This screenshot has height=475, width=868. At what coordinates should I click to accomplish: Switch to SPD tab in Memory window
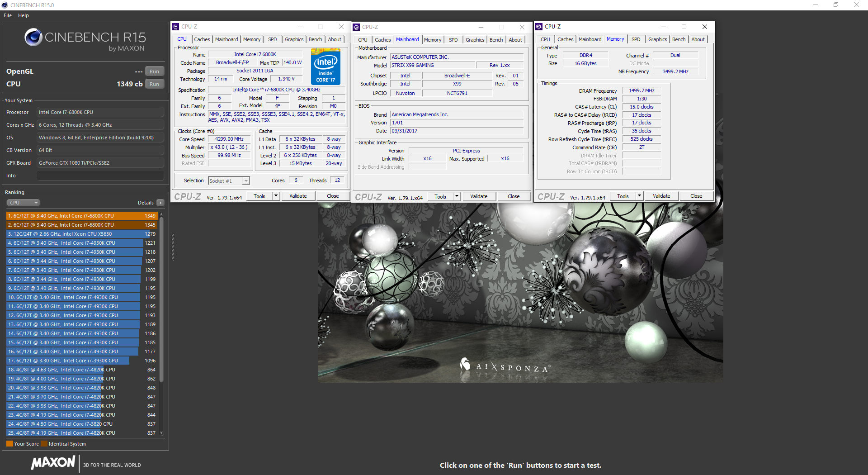pyautogui.click(x=636, y=39)
